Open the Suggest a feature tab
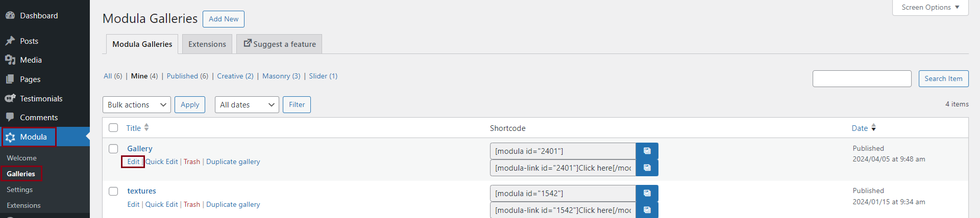The height and width of the screenshot is (218, 980). pyautogui.click(x=279, y=44)
